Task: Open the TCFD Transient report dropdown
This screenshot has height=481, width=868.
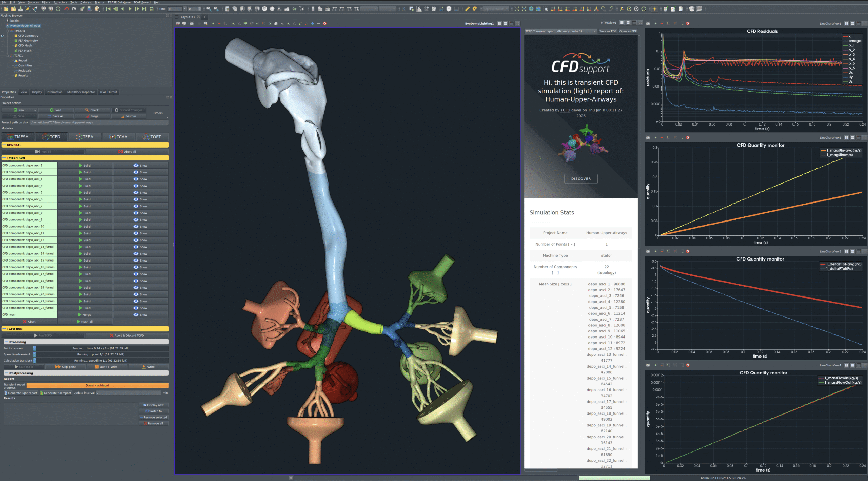Action: coord(560,31)
